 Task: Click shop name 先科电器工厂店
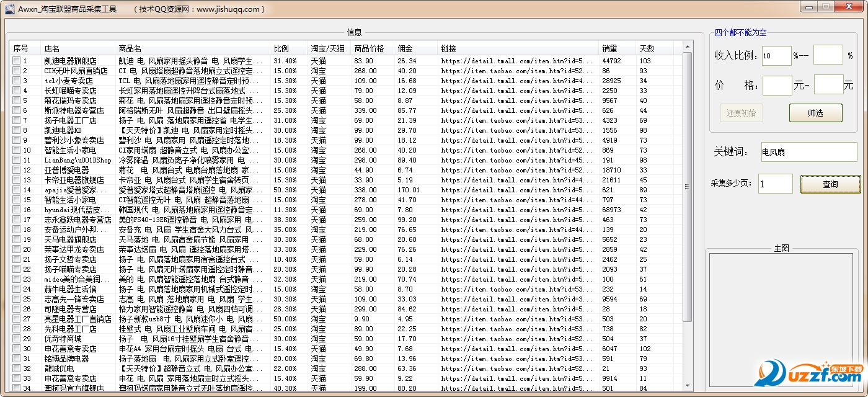(70, 329)
